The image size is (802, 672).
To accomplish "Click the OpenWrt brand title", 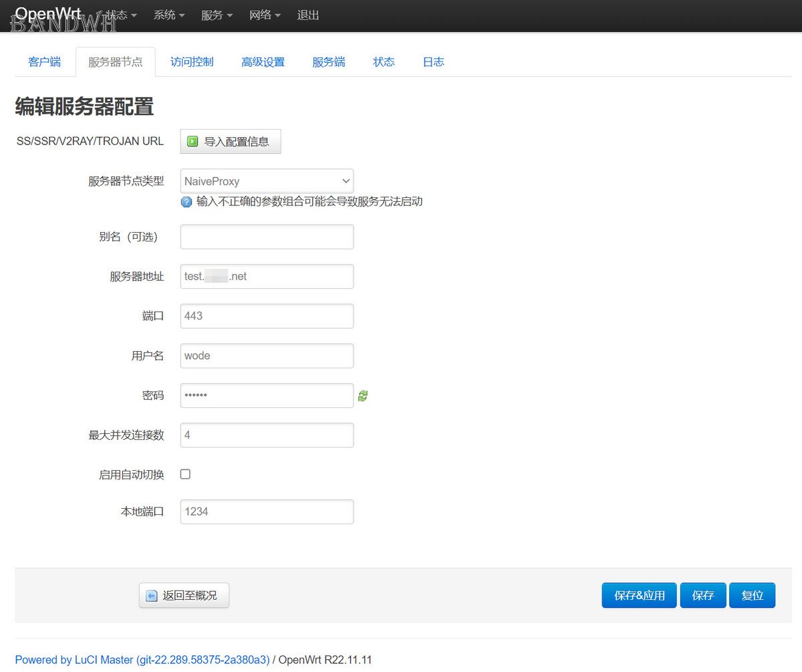I will 48,13.
